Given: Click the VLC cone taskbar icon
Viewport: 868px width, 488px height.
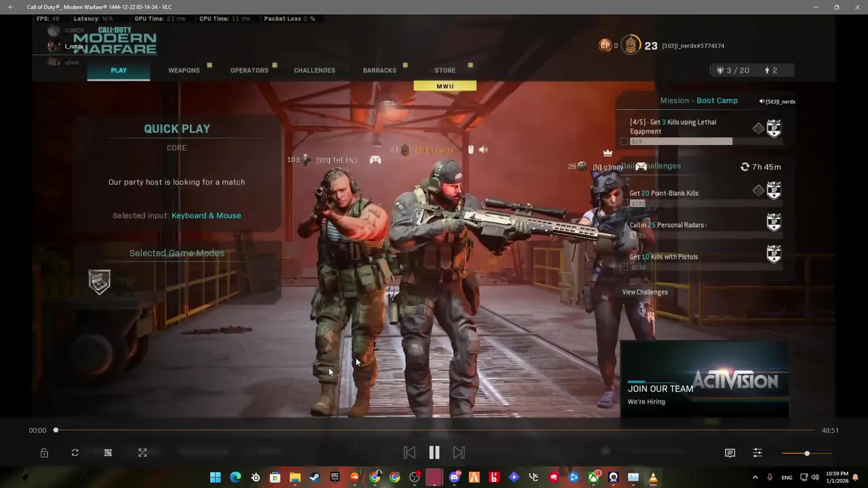Looking at the screenshot, I should click(x=653, y=477).
